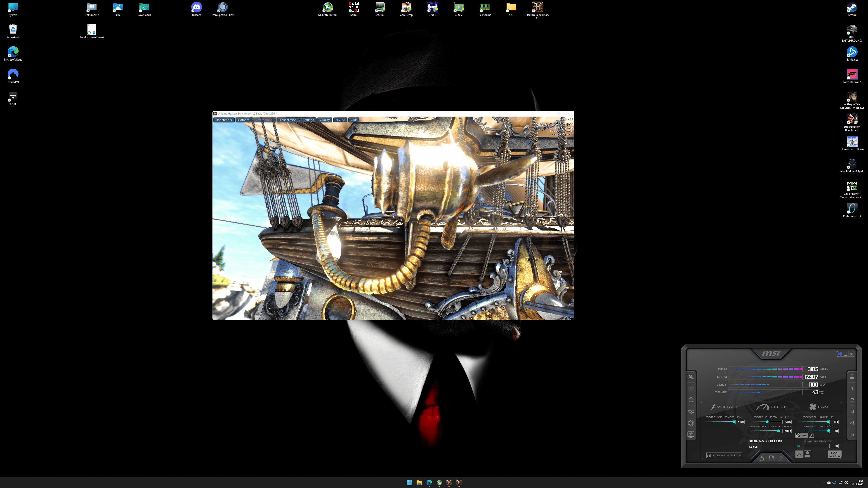Open Core Temp desktop shortcut
Viewport: 868px width, 488px height.
[406, 9]
